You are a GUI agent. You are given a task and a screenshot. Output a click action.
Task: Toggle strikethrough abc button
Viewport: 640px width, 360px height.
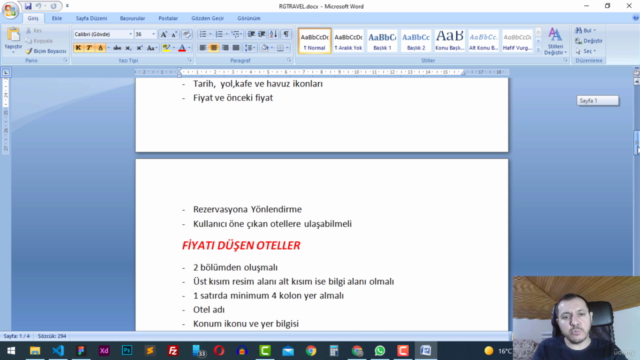tap(117, 48)
